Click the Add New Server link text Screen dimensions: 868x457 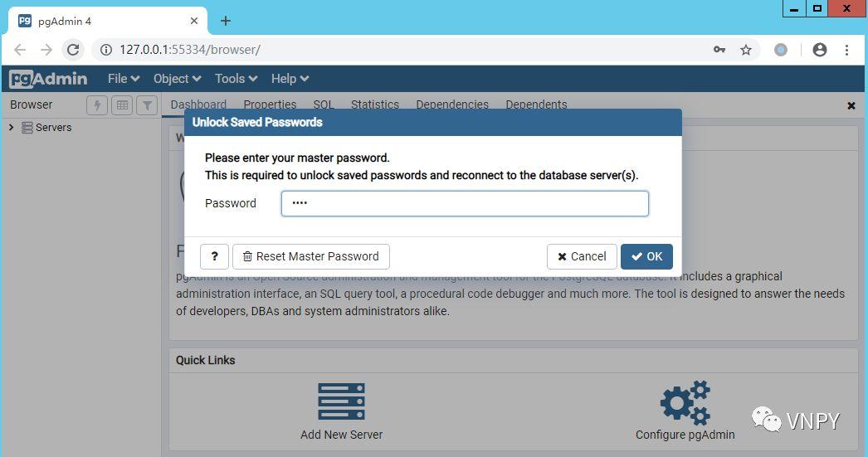click(342, 435)
